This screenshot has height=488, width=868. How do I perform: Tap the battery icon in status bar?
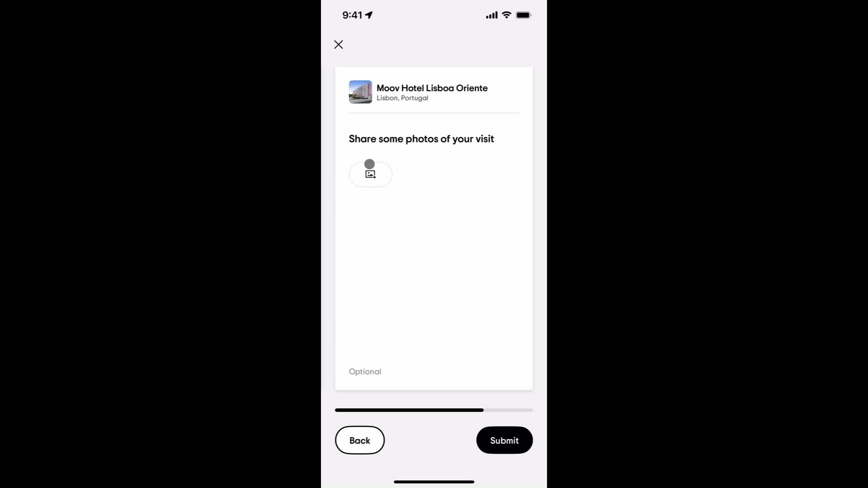tap(522, 15)
